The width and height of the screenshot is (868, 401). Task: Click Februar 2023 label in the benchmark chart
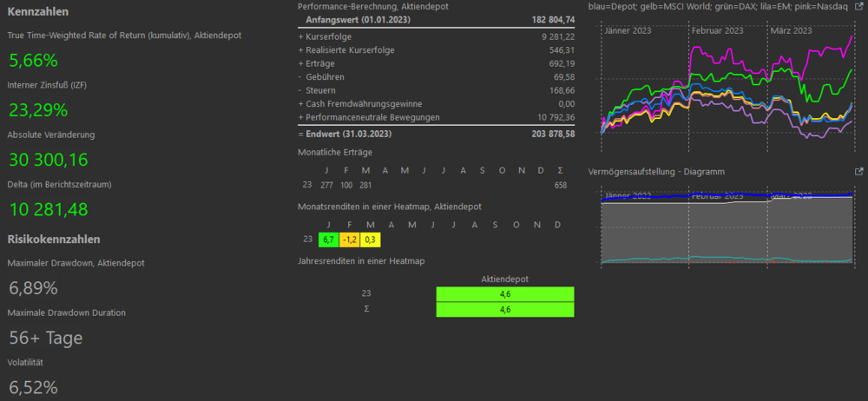tap(717, 30)
